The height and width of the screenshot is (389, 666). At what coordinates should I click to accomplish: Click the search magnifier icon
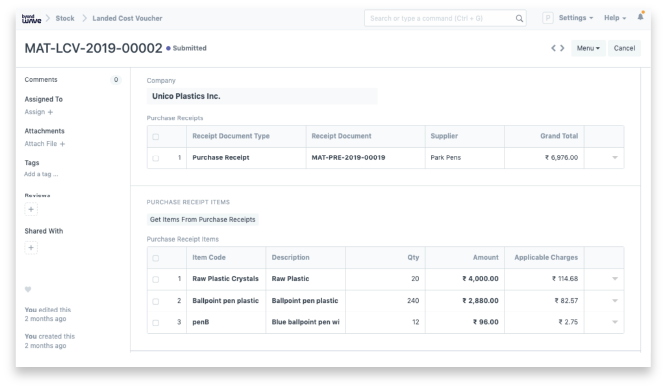(519, 18)
